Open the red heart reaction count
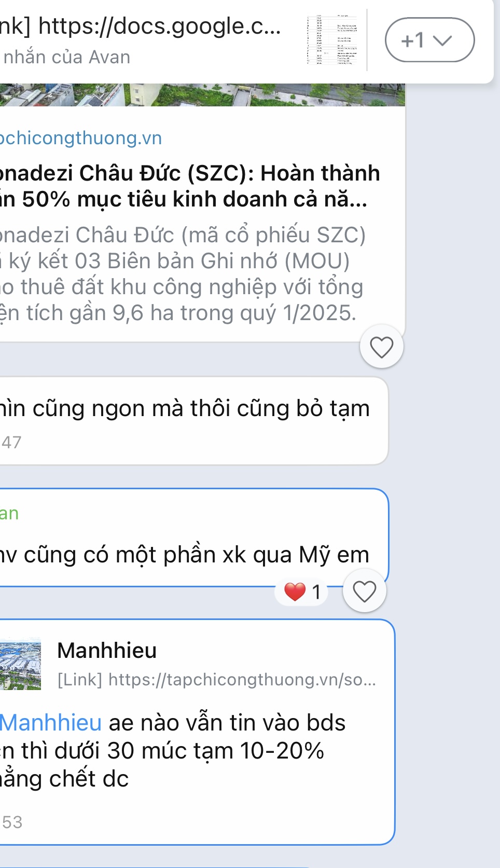The height and width of the screenshot is (868, 500). click(302, 591)
